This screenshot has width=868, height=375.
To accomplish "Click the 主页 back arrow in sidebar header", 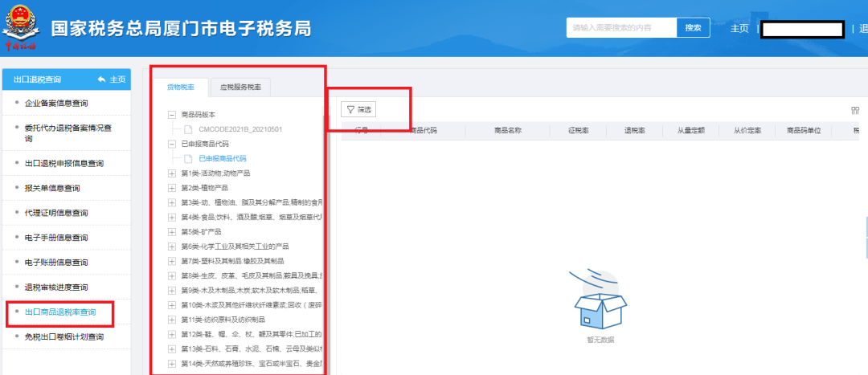I will (111, 79).
